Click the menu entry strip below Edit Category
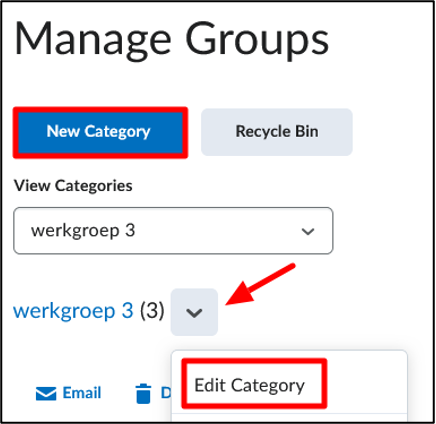 coord(289,418)
